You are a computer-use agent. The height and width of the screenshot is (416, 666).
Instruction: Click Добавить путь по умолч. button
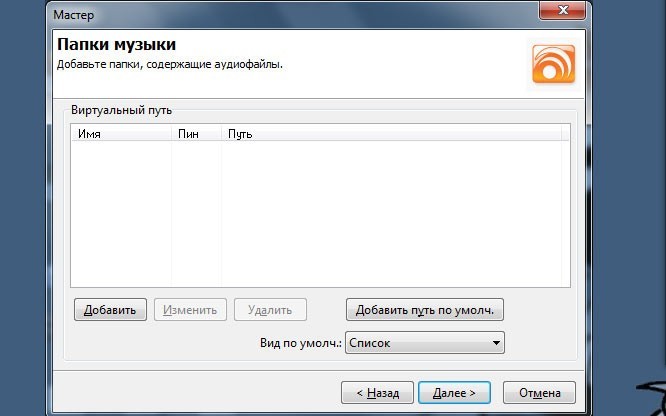click(x=424, y=309)
